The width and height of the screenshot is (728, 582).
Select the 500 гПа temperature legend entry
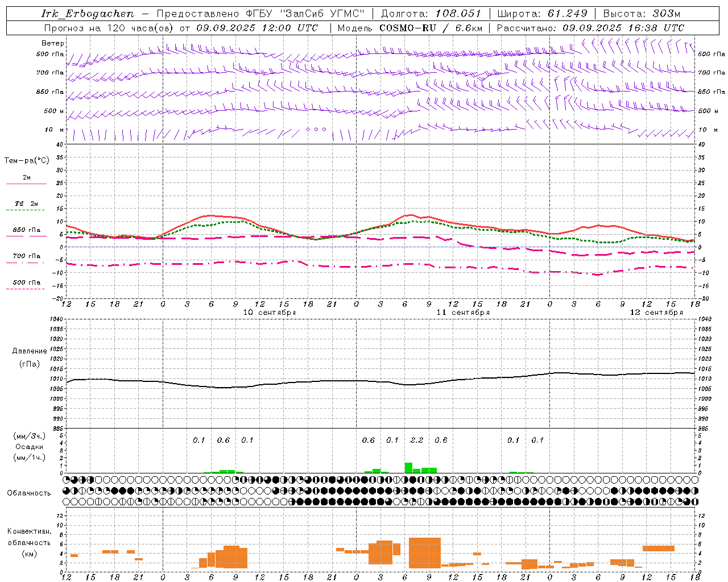coord(27,282)
